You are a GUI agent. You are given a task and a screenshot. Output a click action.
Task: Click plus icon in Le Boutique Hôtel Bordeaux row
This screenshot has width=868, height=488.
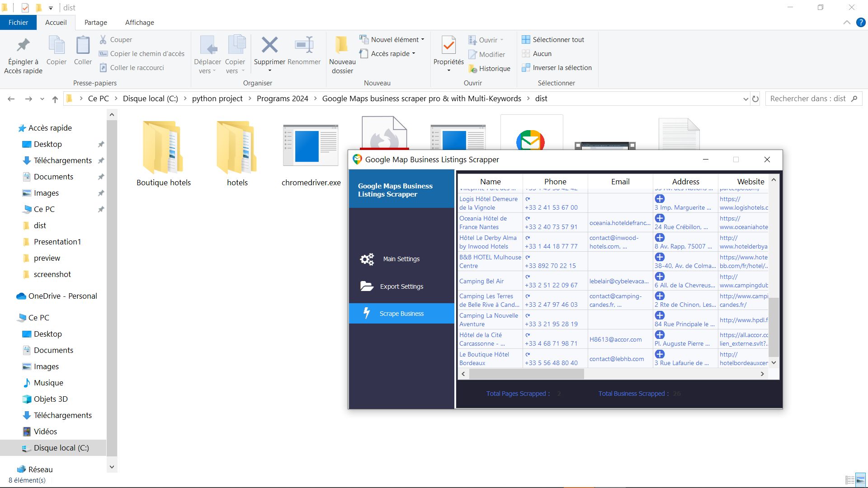pos(660,354)
